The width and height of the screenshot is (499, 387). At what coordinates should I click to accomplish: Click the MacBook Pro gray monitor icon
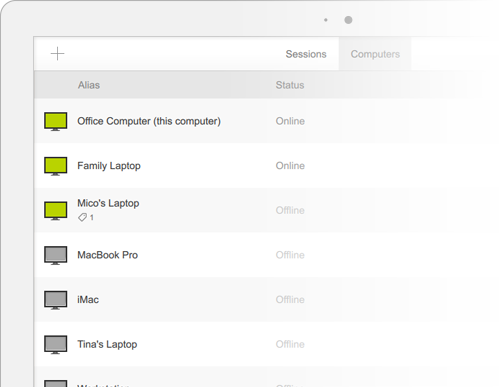(x=56, y=255)
